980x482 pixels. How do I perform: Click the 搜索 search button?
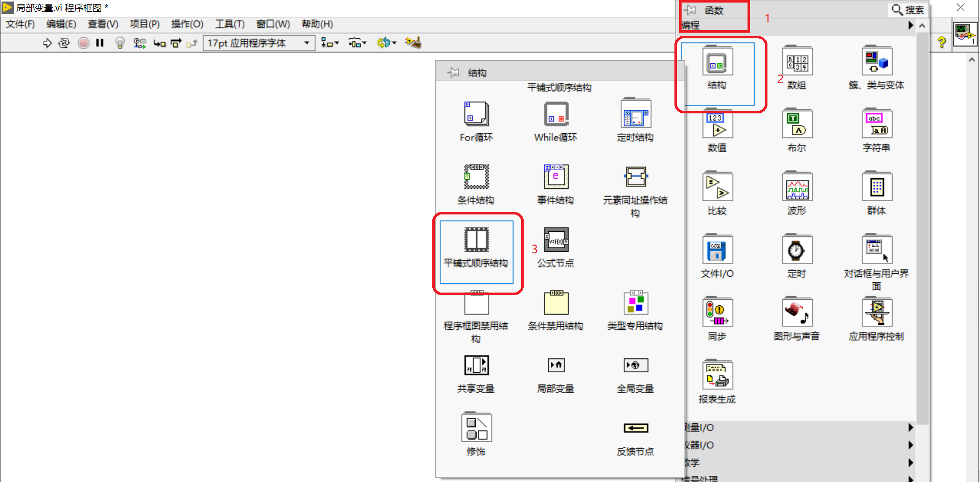point(908,9)
